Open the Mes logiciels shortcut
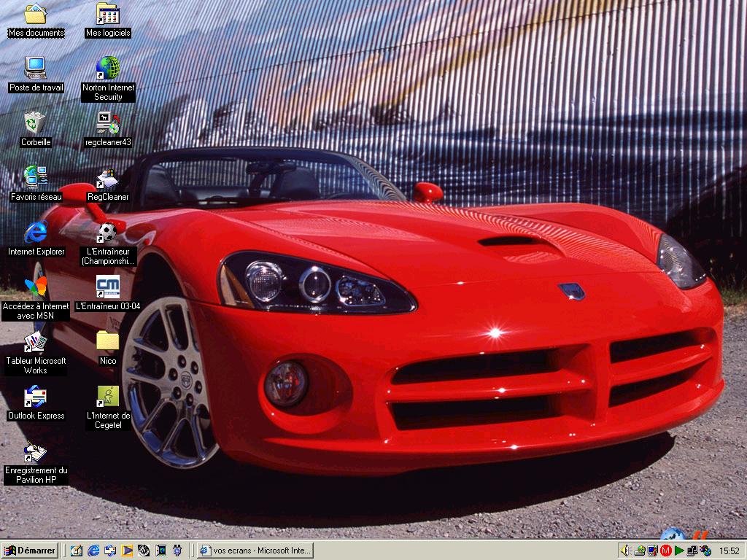 coord(108,15)
